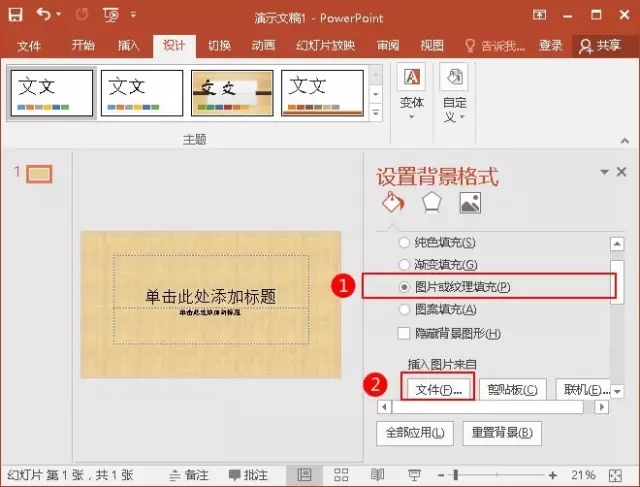Click 全部应用 apply to all button
The height and width of the screenshot is (487, 640).
pos(415,433)
